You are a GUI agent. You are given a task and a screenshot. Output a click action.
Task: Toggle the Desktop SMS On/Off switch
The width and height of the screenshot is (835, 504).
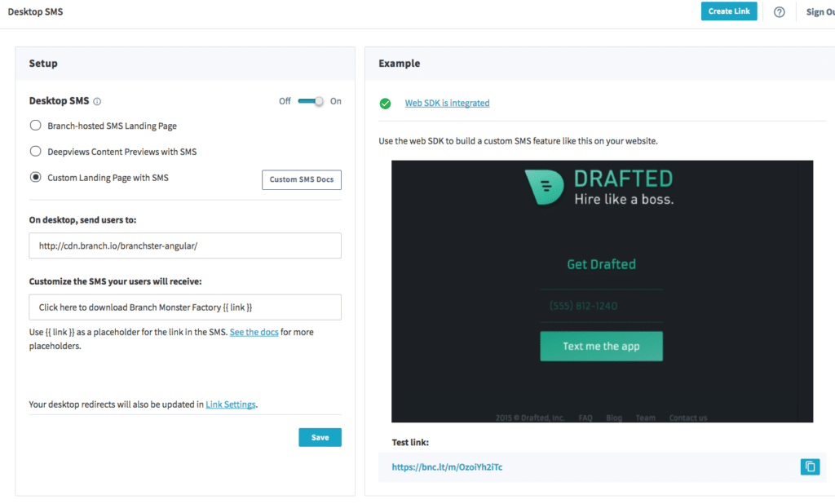tap(310, 101)
